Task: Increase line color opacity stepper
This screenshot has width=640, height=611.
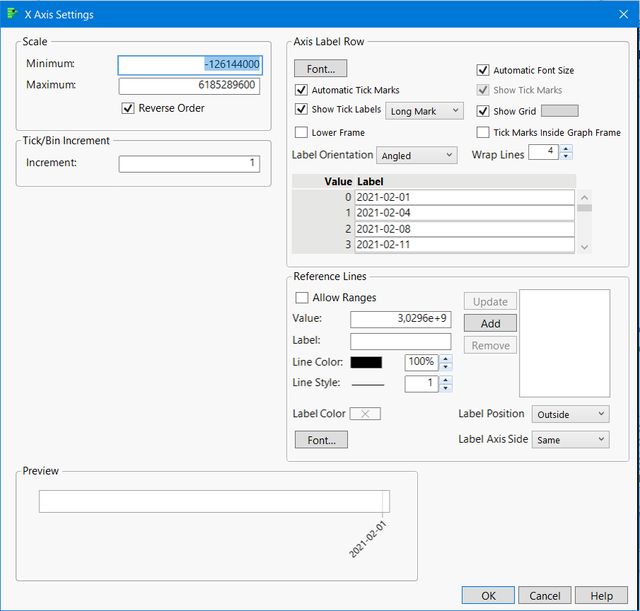Action: tap(445, 359)
